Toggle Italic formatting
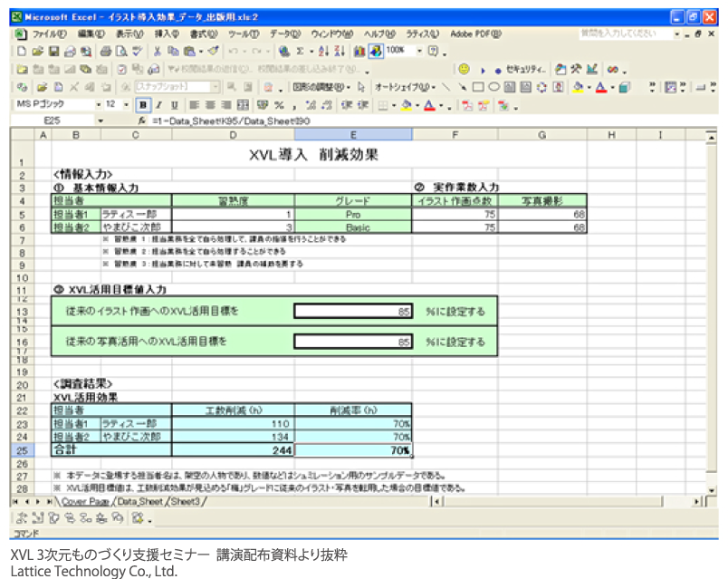Viewport: 728px width, 579px height. [158, 105]
